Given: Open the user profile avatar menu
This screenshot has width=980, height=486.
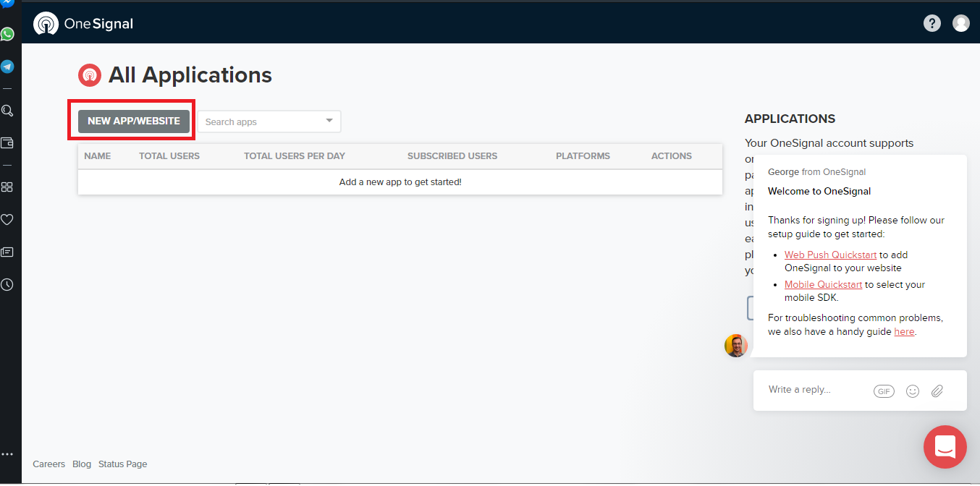Looking at the screenshot, I should click(961, 23).
